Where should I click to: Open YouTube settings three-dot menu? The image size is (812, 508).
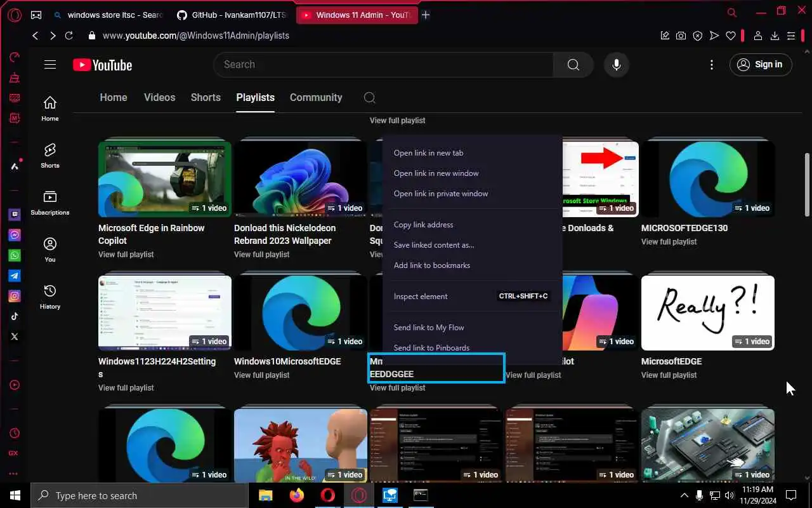pyautogui.click(x=712, y=65)
